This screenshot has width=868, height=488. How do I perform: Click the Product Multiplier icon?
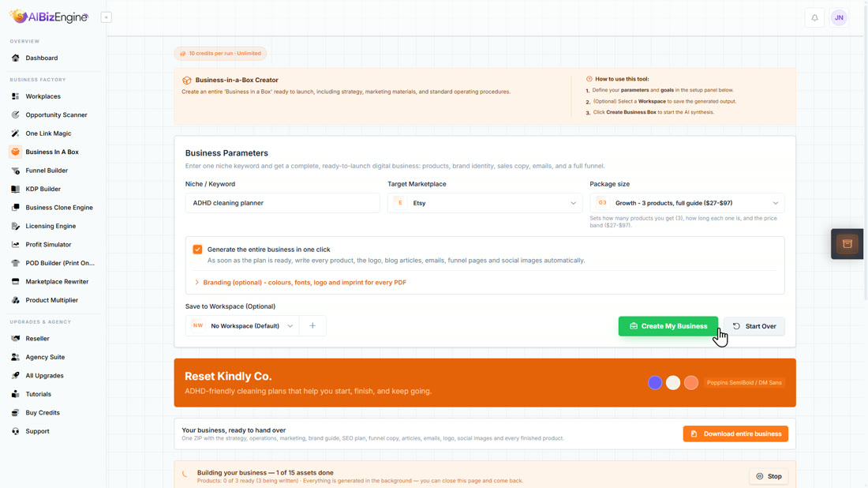point(16,300)
